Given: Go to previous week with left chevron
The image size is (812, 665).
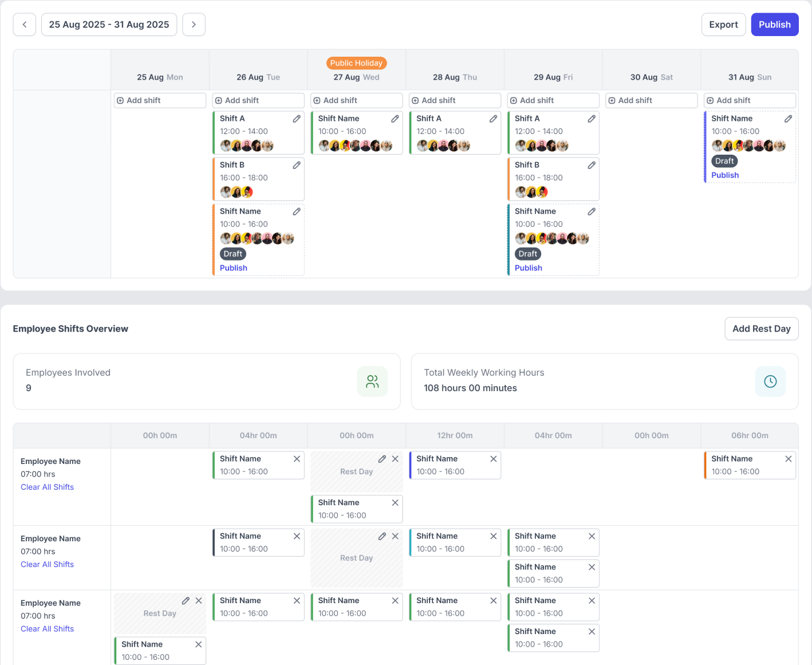Looking at the screenshot, I should pos(25,25).
